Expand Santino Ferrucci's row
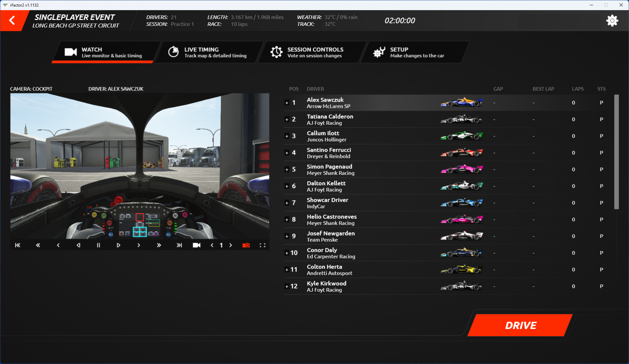This screenshot has width=629, height=364. tap(287, 153)
